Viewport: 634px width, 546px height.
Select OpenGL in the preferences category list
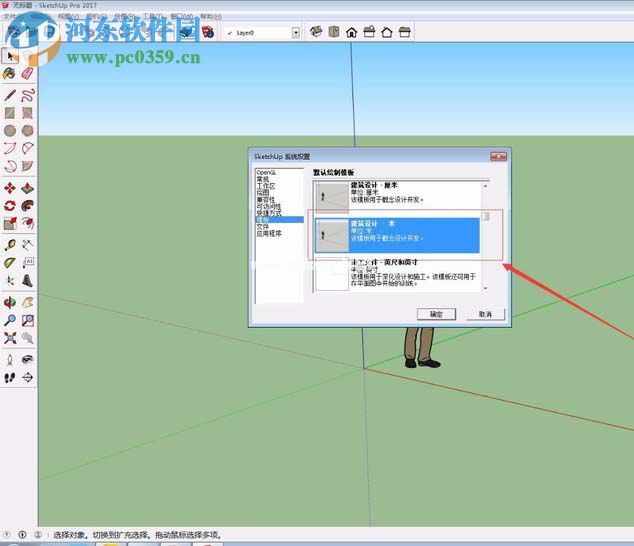point(266,172)
